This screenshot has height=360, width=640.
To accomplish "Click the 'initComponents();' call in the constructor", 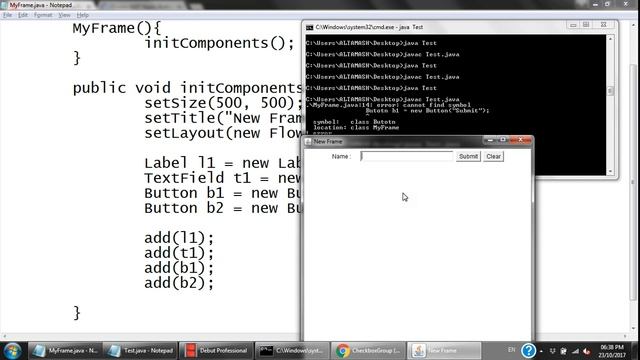I will pos(219,43).
